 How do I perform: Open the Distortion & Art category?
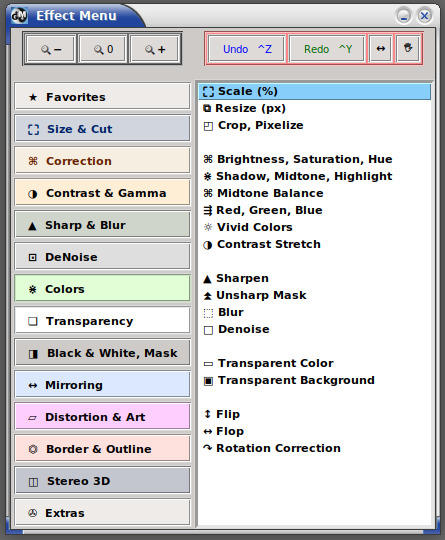point(102,417)
